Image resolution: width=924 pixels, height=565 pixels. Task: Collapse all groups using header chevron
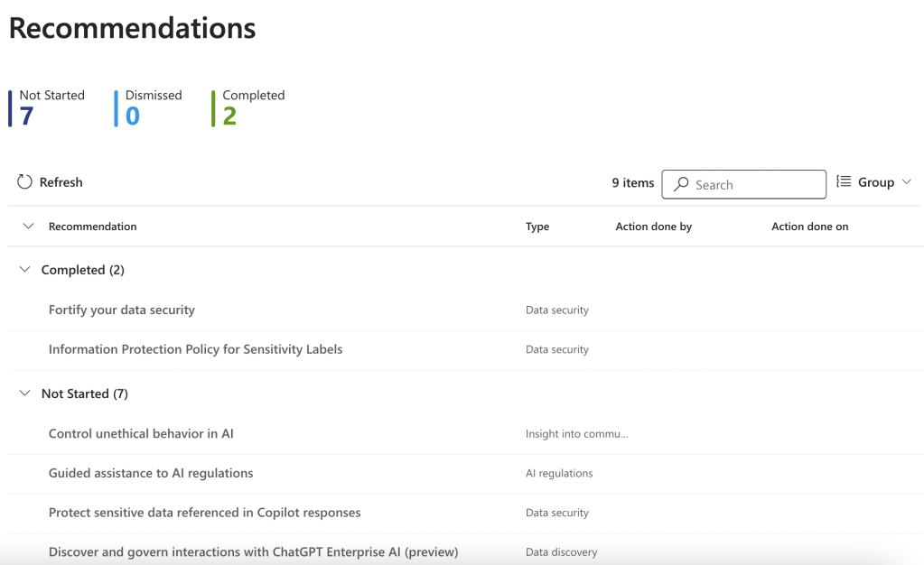(x=27, y=227)
